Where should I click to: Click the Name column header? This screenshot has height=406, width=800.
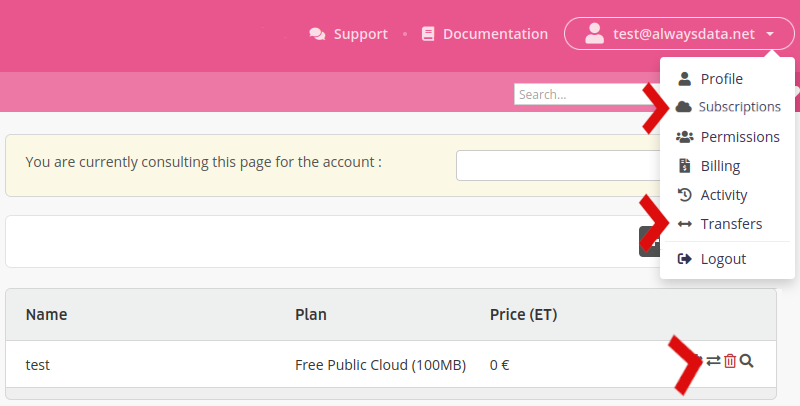tap(46, 315)
